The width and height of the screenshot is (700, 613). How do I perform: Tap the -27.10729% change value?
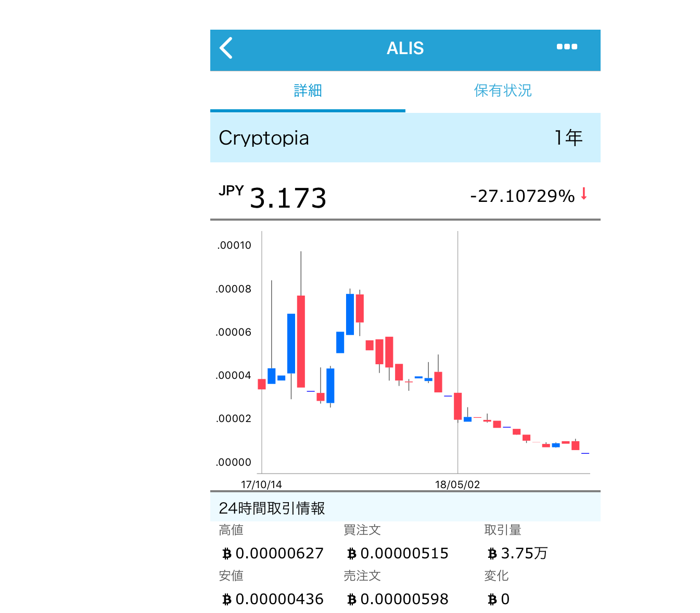click(x=522, y=196)
